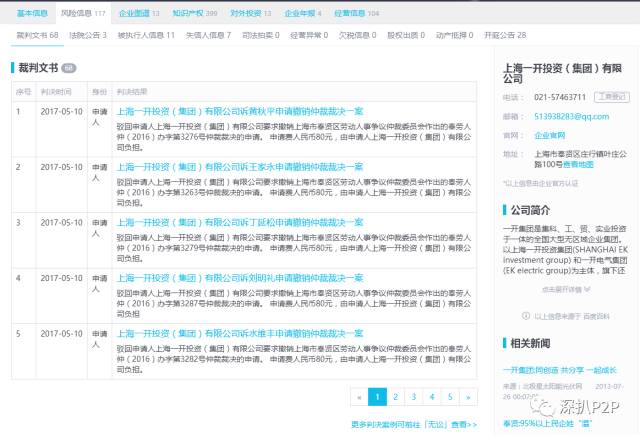Image resolution: width=640 pixels, height=435 pixels.
Task: Open the 经营信息 104 tab
Action: point(356,13)
